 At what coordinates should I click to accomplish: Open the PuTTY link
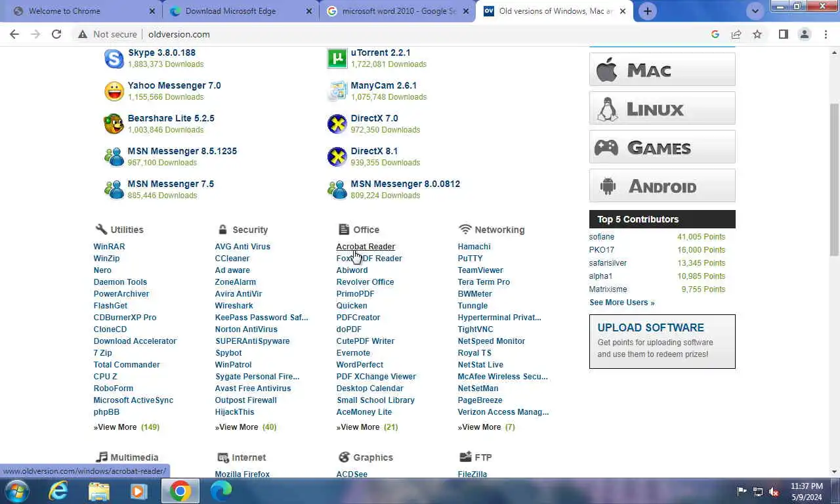pyautogui.click(x=470, y=259)
